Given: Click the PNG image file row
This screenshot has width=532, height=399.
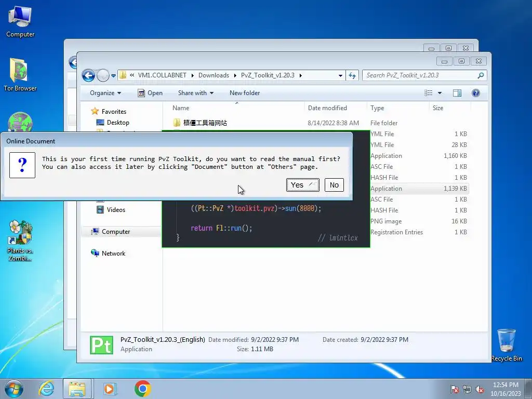Looking at the screenshot, I should tap(419, 221).
